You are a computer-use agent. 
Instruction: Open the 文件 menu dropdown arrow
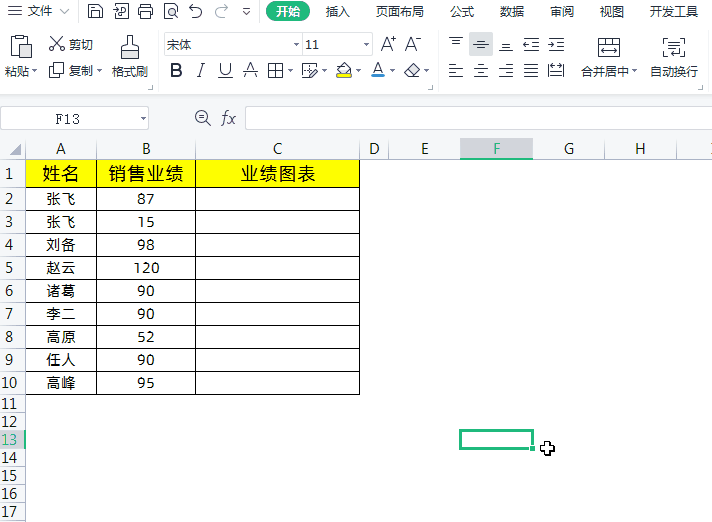click(x=65, y=11)
